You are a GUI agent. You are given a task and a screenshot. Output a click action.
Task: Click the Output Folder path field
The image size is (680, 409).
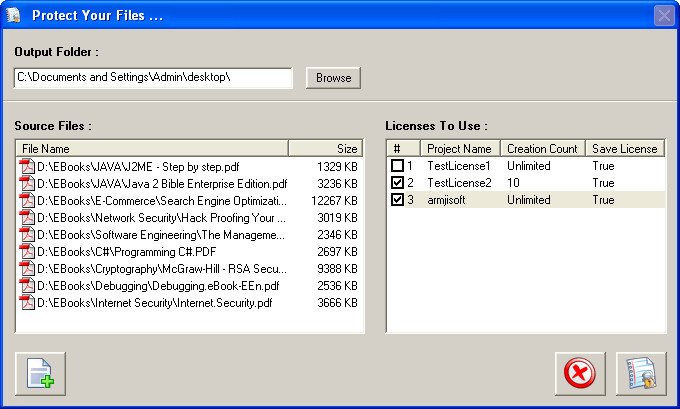pyautogui.click(x=152, y=78)
